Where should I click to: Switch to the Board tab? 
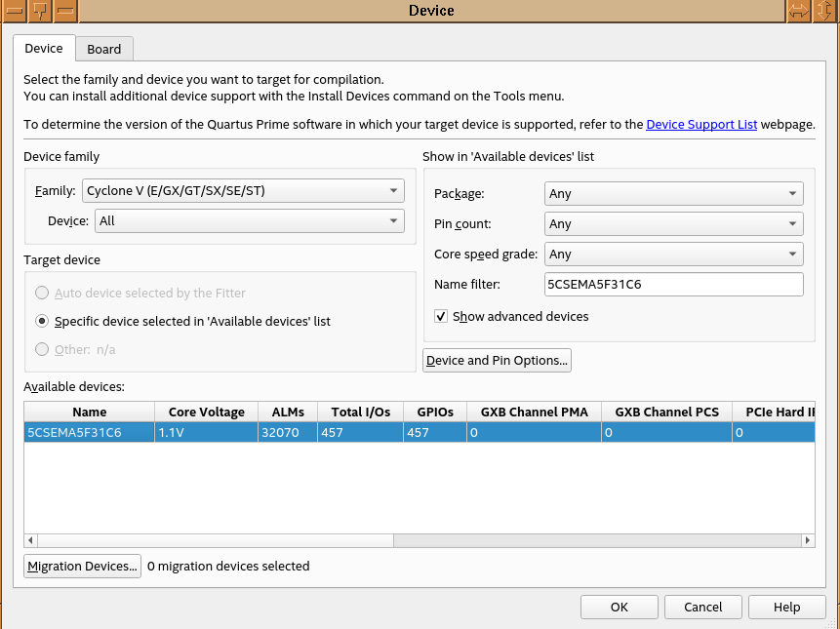(x=103, y=49)
